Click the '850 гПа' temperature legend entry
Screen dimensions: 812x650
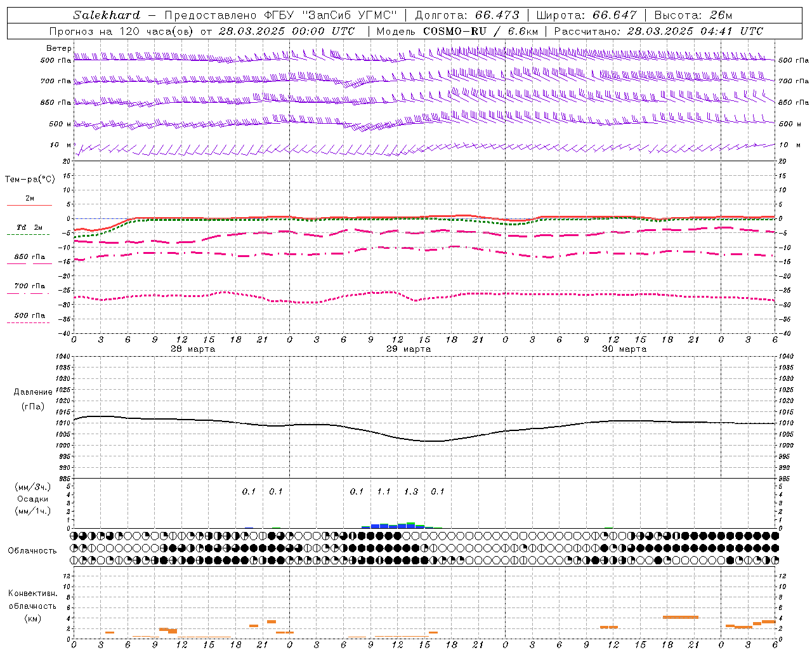point(30,257)
